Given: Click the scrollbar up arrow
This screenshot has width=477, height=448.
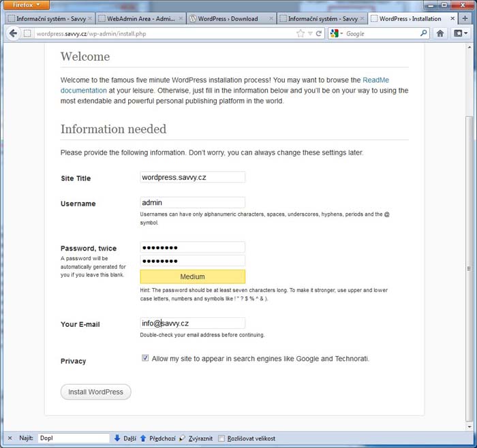Looking at the screenshot, I should point(469,48).
